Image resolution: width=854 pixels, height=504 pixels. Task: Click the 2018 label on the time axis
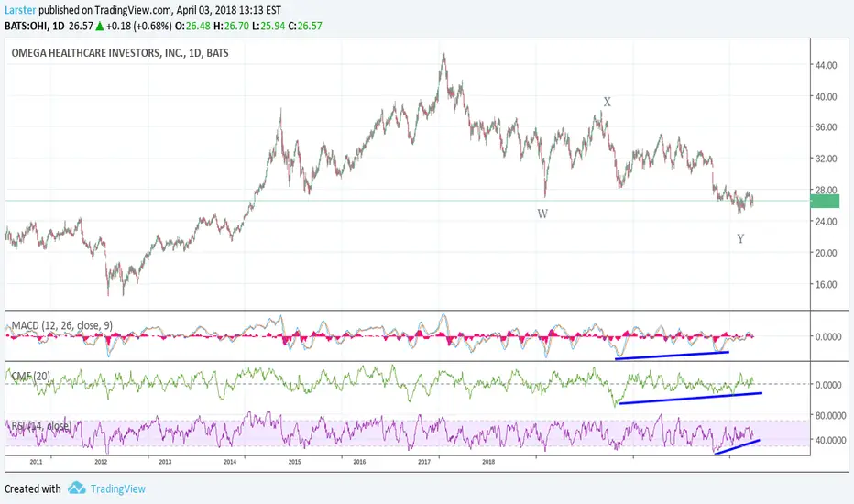[488, 462]
